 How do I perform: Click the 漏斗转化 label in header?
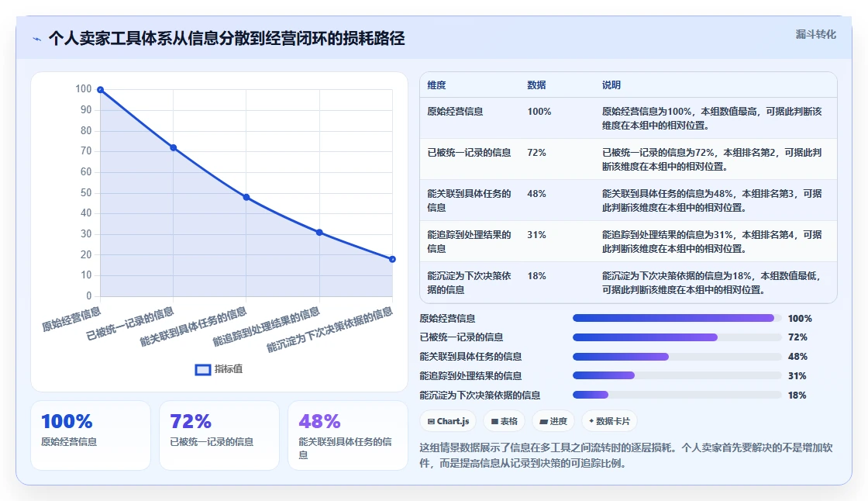[x=815, y=34]
